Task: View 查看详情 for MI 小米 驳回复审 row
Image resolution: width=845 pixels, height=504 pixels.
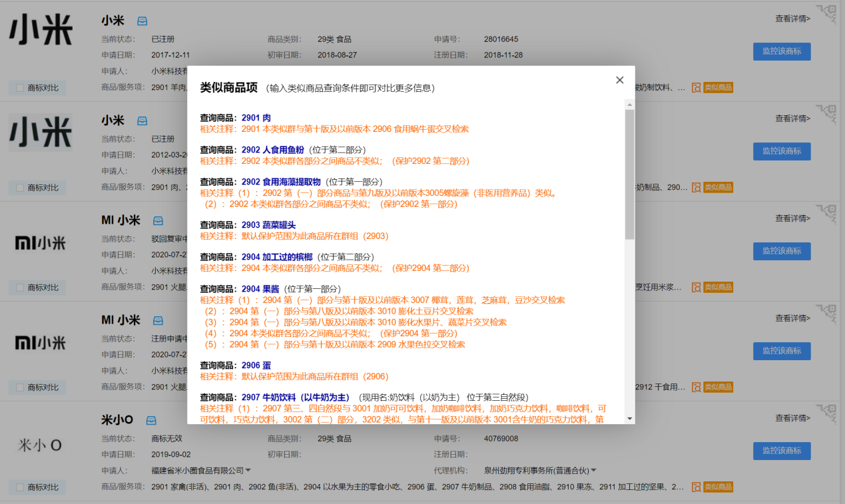Action: tap(792, 218)
